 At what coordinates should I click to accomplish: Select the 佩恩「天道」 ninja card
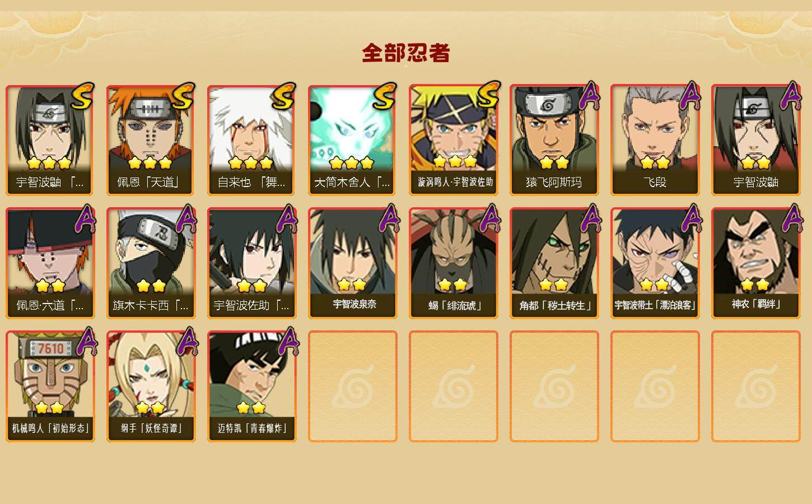[151, 140]
